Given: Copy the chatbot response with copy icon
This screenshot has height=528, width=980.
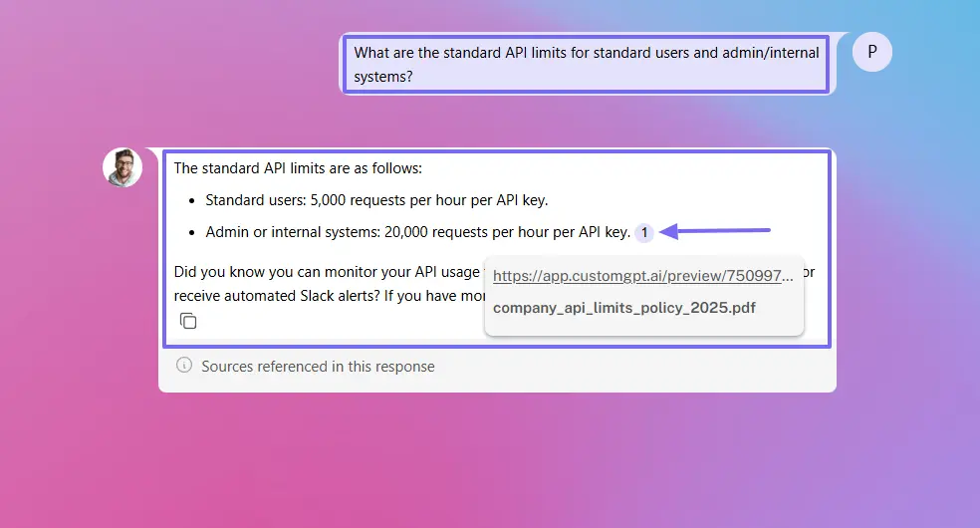Looking at the screenshot, I should coord(188,321).
